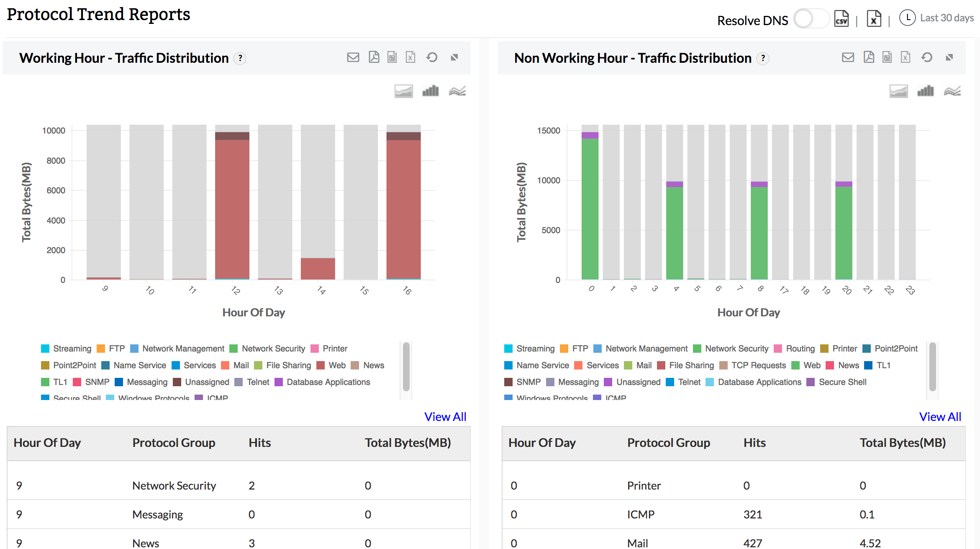Expand the Working Hour widget to full view
980x549 pixels.
pyautogui.click(x=454, y=57)
